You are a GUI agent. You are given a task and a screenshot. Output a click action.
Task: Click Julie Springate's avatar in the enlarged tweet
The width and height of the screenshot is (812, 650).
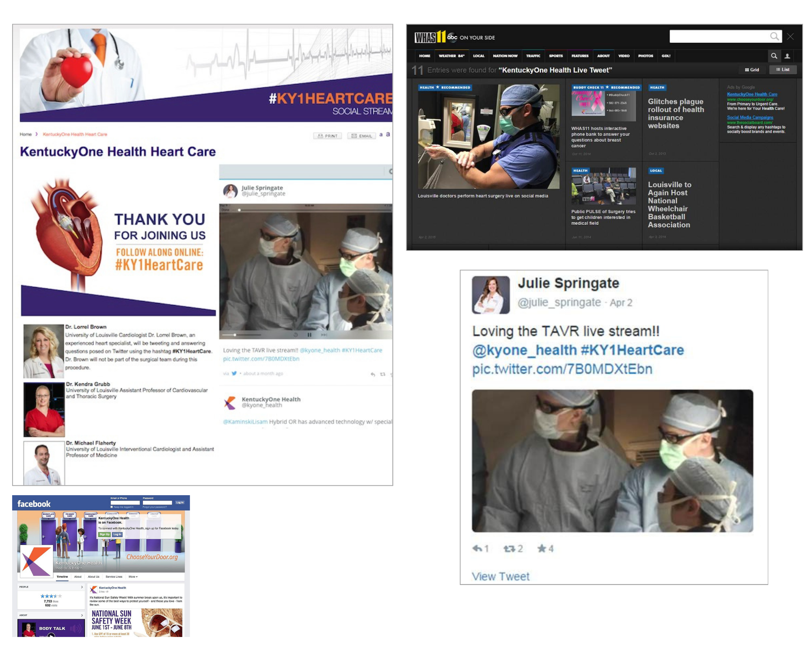click(x=490, y=295)
